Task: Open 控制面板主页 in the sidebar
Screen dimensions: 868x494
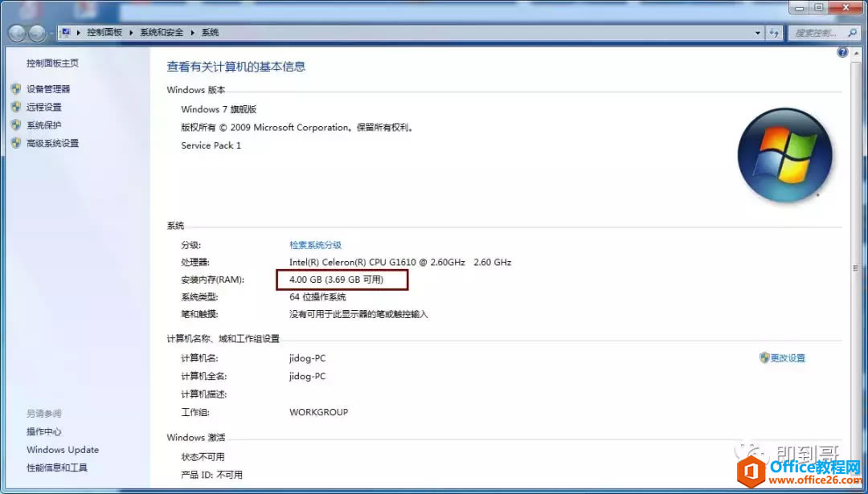Action: click(x=52, y=63)
